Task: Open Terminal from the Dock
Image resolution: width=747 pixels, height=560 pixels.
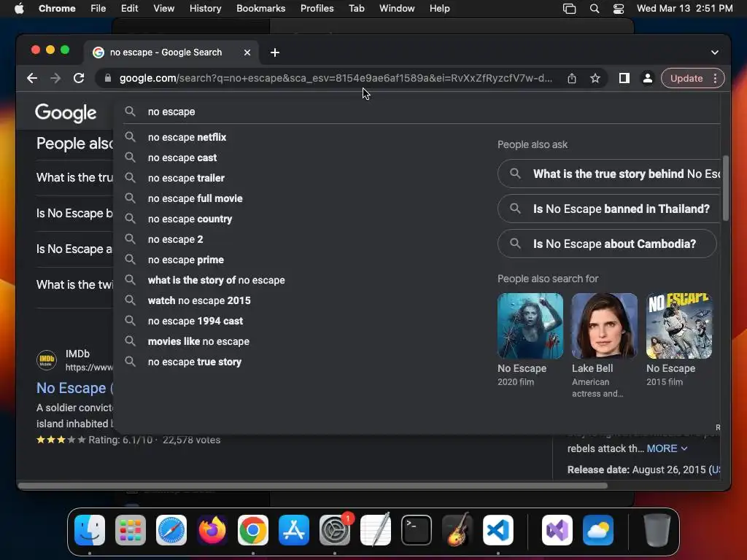Action: point(417,530)
